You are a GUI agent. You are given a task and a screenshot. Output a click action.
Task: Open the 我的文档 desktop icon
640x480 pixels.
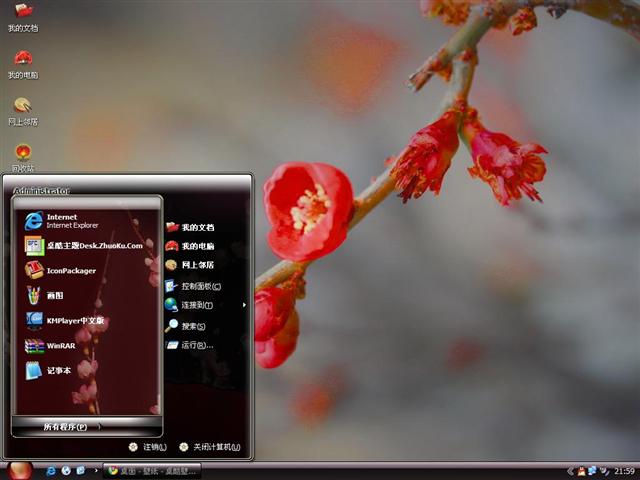[x=23, y=17]
